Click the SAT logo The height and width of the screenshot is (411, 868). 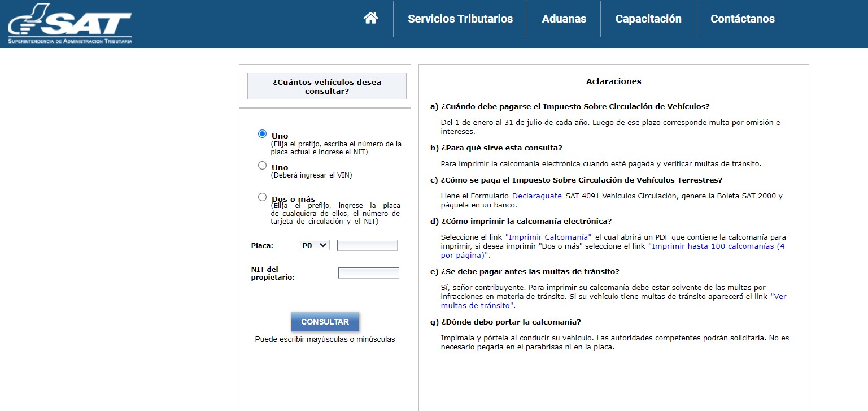70,24
